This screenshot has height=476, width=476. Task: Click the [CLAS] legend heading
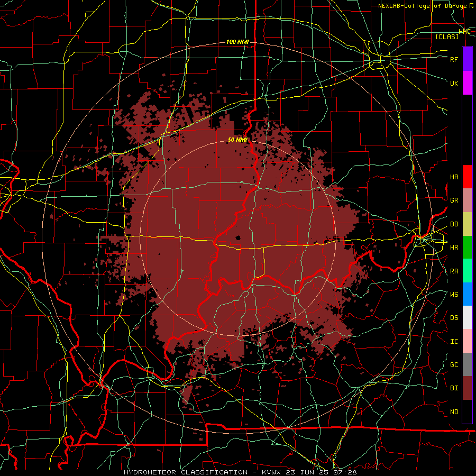coord(447,37)
